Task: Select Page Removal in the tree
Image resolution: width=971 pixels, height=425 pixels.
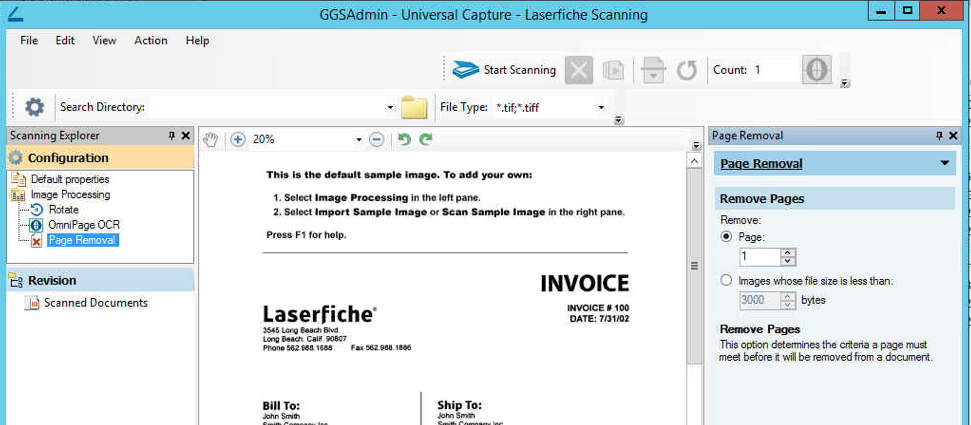Action: (x=82, y=240)
